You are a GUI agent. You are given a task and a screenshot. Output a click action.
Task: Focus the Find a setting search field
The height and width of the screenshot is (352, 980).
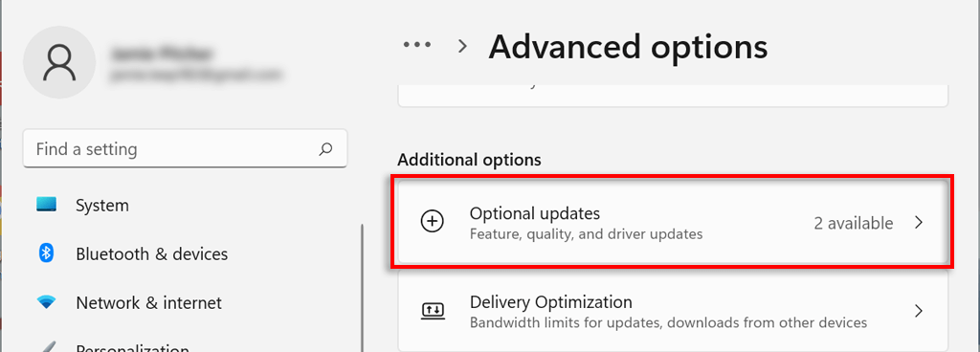point(185,148)
